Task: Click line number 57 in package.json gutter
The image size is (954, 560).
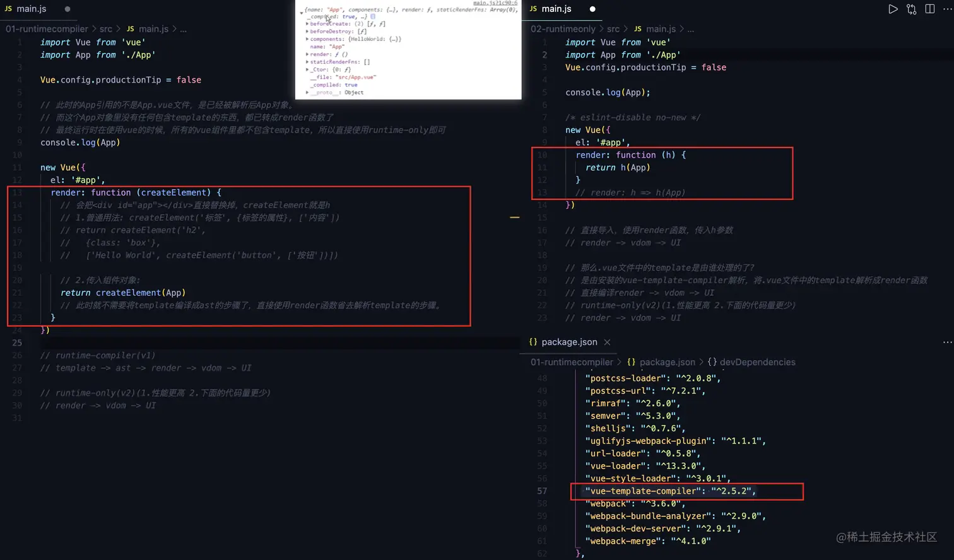Action: click(x=542, y=491)
